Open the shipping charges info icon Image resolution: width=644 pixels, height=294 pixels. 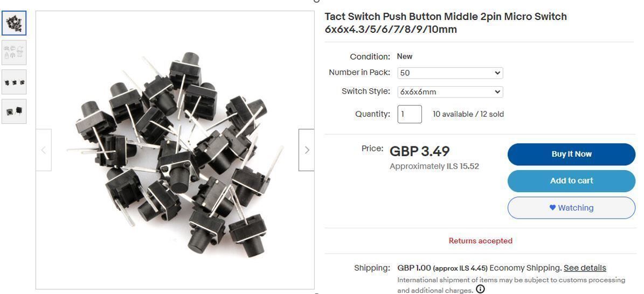[480, 289]
